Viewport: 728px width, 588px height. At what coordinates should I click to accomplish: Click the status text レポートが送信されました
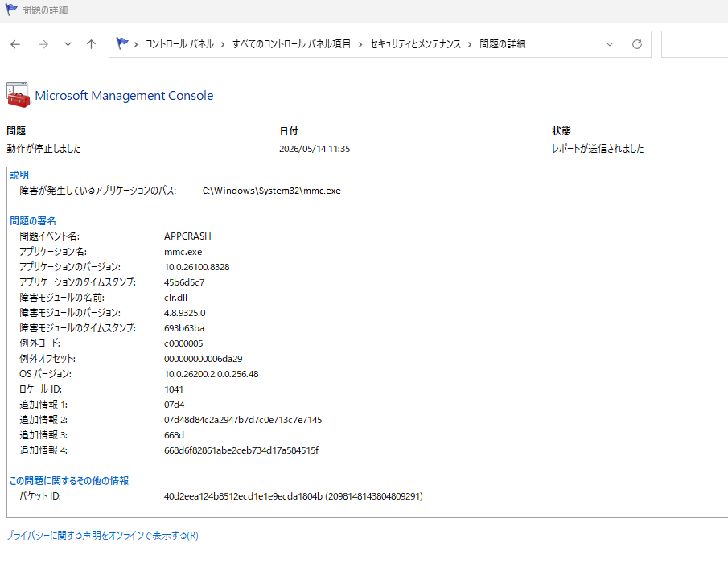click(x=598, y=149)
